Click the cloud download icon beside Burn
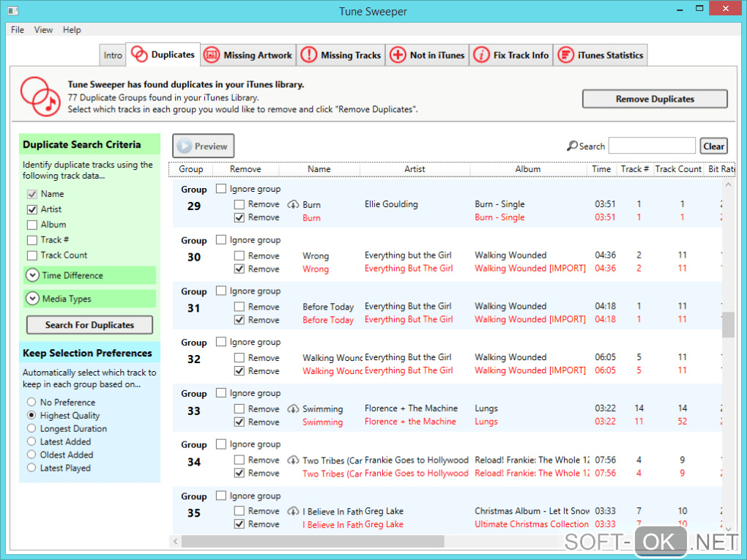Image resolution: width=747 pixels, height=560 pixels. click(293, 205)
